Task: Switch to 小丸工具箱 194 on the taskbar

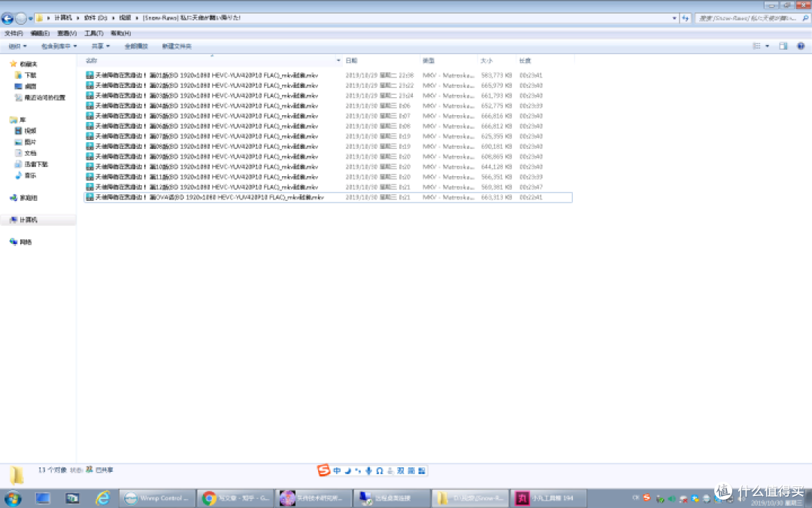Action: tap(548, 498)
